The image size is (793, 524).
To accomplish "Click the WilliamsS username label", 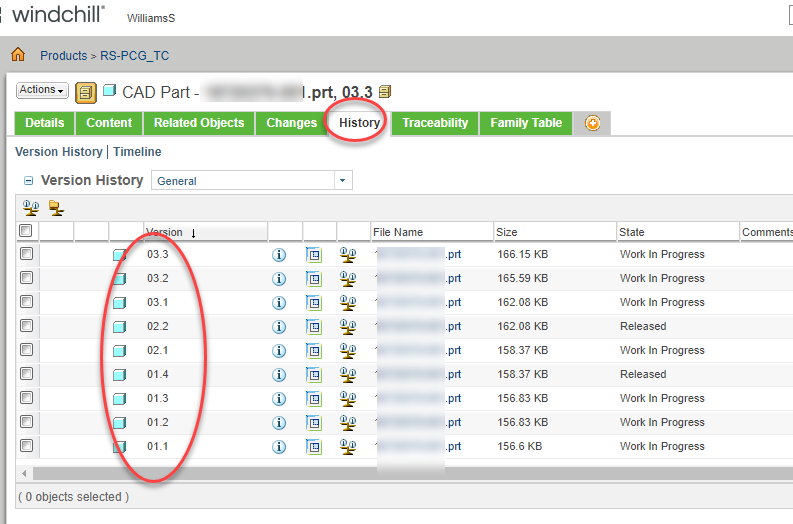I will coord(151,18).
